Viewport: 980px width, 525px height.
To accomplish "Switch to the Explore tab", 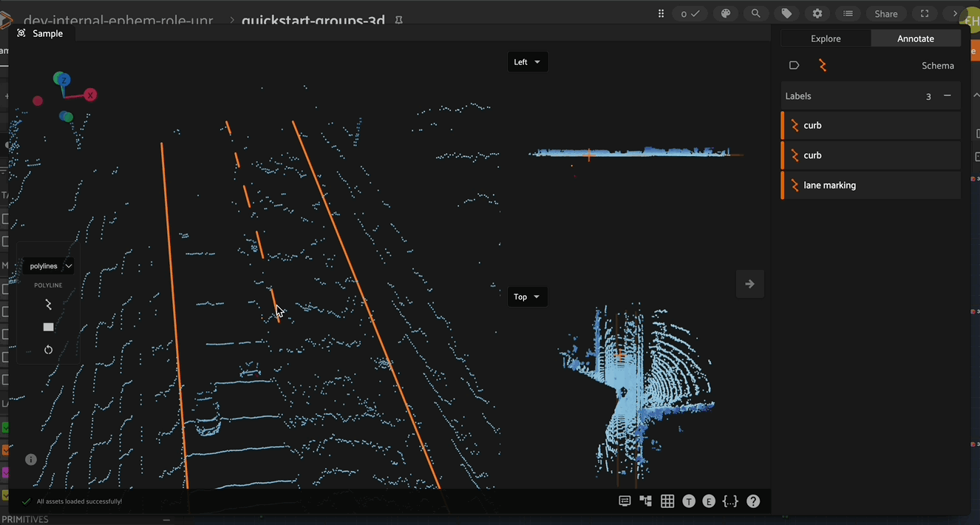I will click(x=826, y=38).
